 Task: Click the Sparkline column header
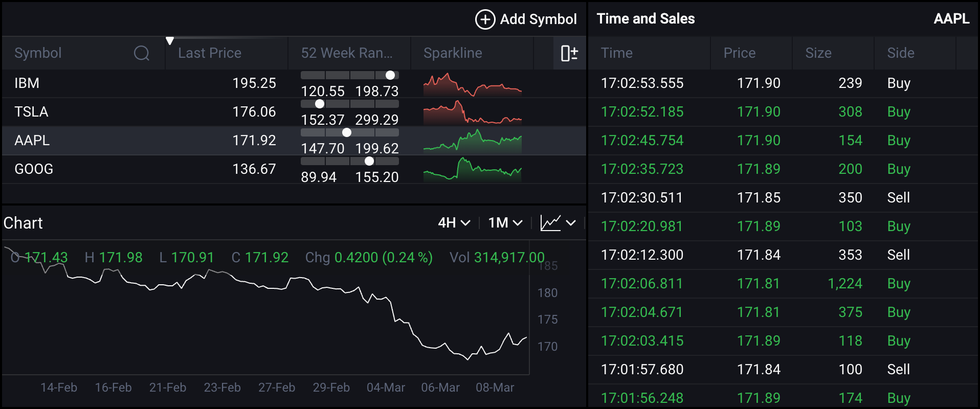click(x=453, y=53)
